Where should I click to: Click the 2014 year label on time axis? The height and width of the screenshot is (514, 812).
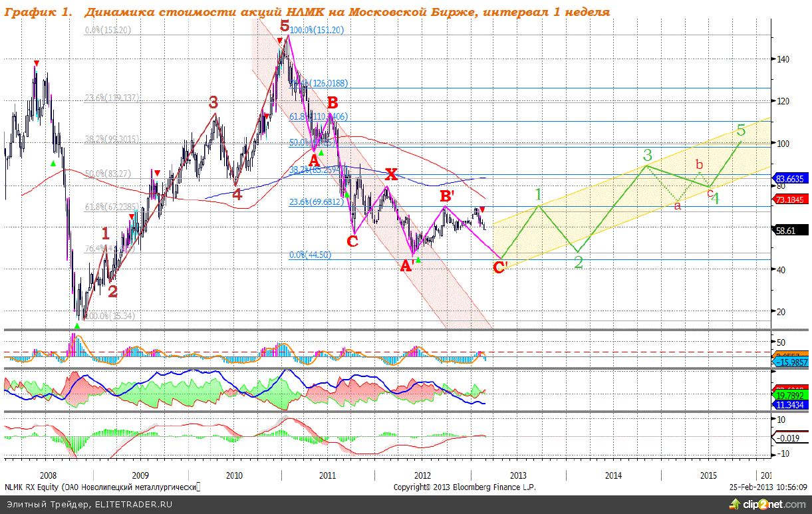click(x=613, y=475)
